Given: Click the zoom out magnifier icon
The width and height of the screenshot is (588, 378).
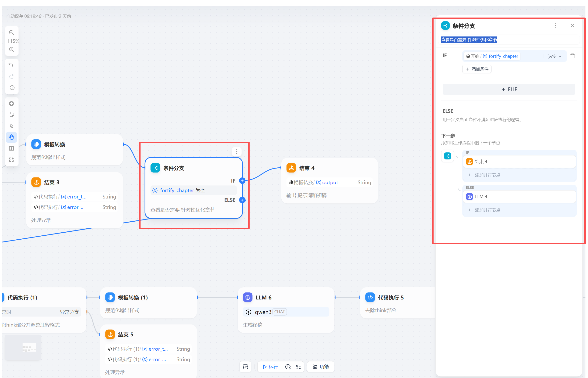Looking at the screenshot, I should point(11,33).
